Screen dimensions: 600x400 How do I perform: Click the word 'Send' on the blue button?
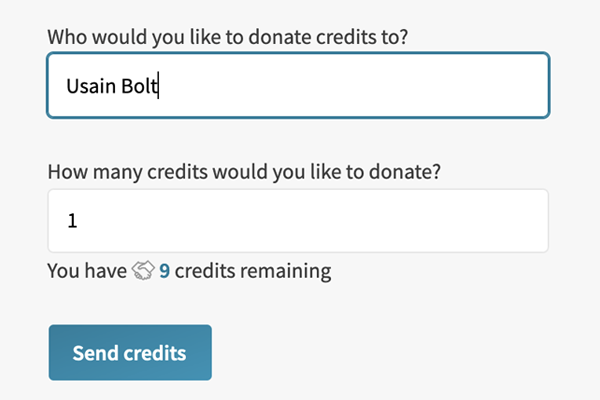click(x=95, y=354)
